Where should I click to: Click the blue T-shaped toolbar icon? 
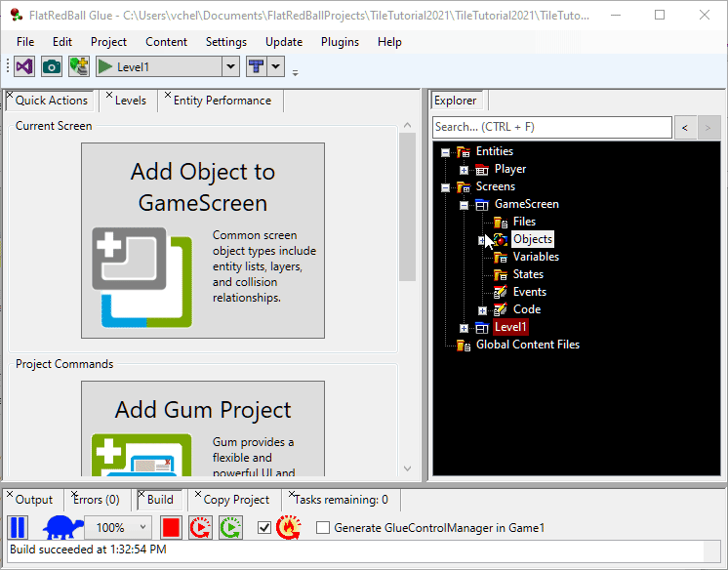pyautogui.click(x=256, y=66)
